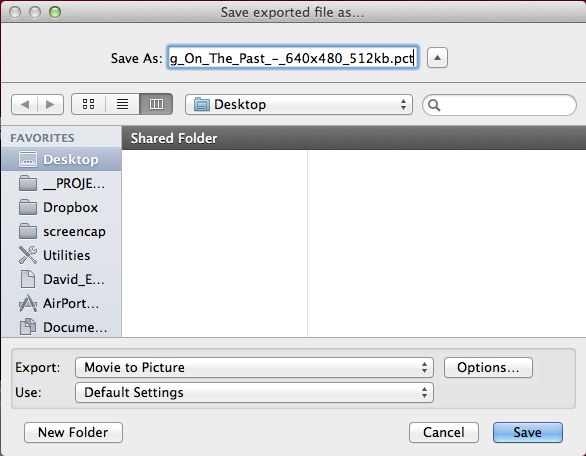This screenshot has height=456, width=586.
Task: Click the Save button
Action: [x=527, y=432]
